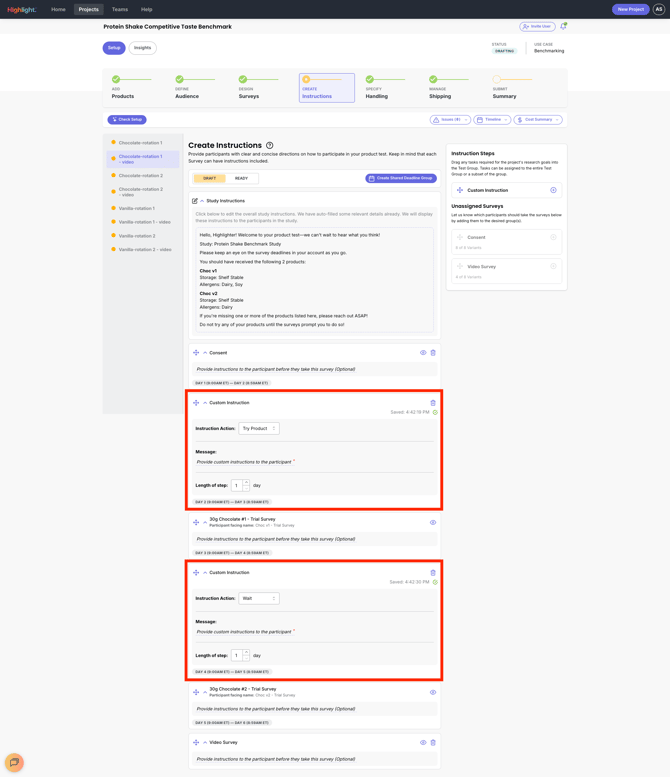Open the chat support bubble icon
This screenshot has height=777, width=670.
tap(14, 762)
